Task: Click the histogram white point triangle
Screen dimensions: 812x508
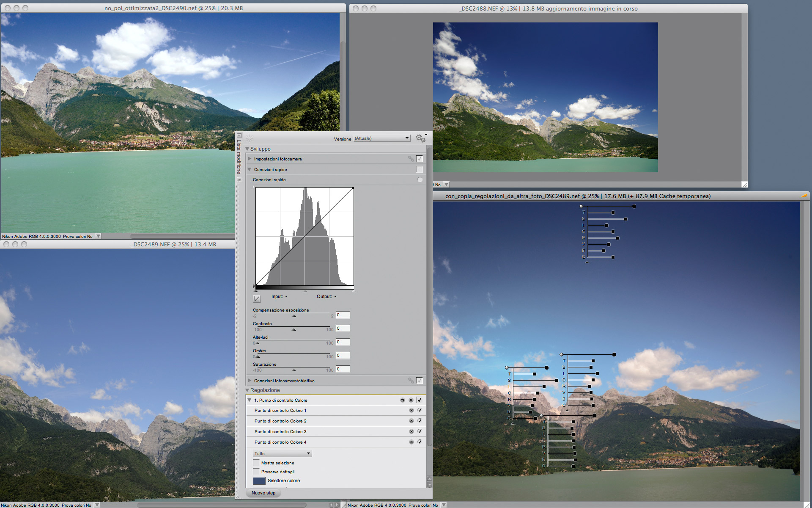Action: click(x=354, y=291)
